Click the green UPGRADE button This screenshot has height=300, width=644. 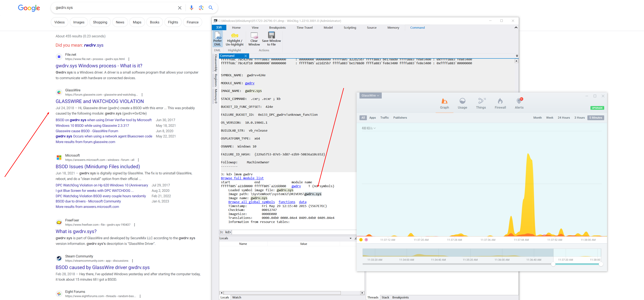point(597,108)
